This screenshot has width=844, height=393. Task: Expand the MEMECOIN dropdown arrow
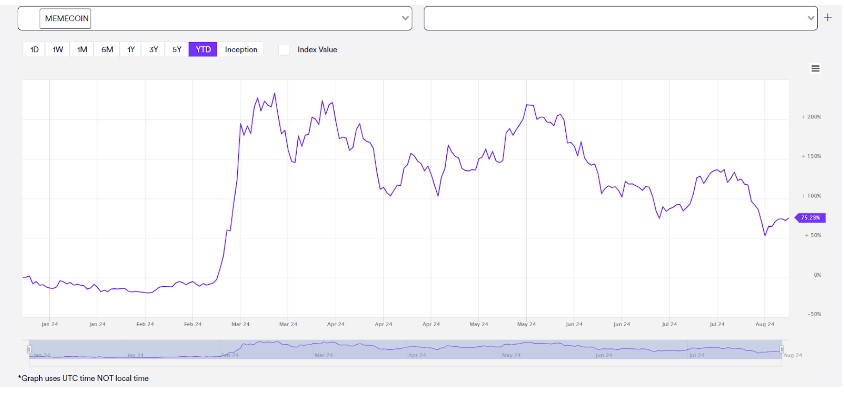pyautogui.click(x=405, y=18)
